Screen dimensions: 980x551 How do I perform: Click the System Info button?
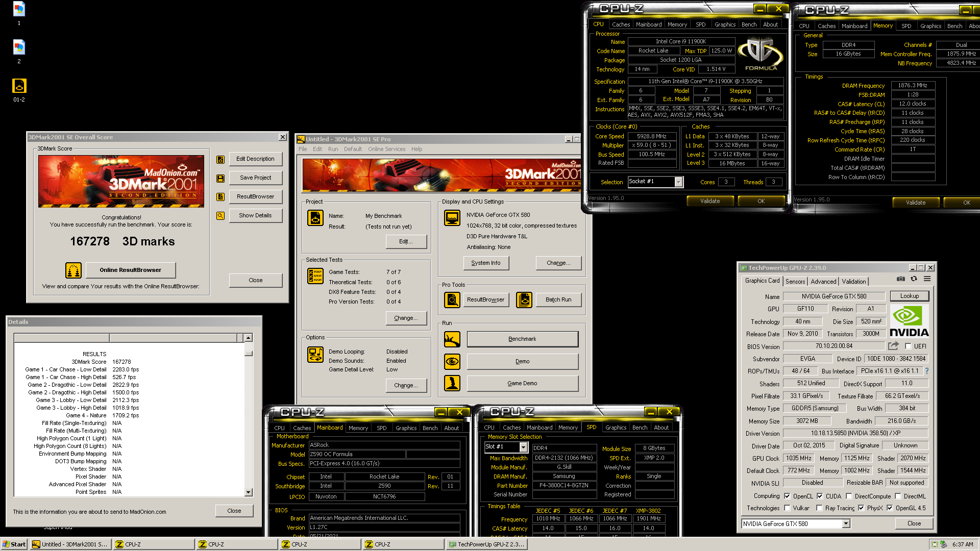click(486, 263)
